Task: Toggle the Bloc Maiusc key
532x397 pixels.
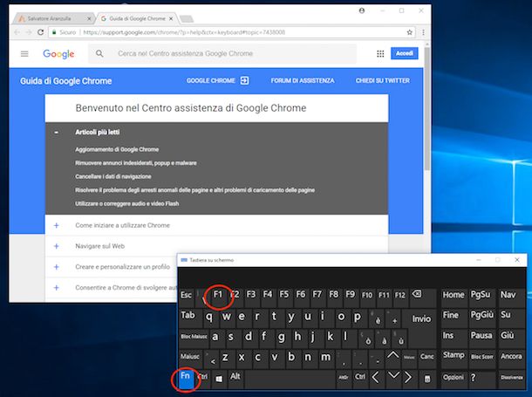Action: pos(194,339)
